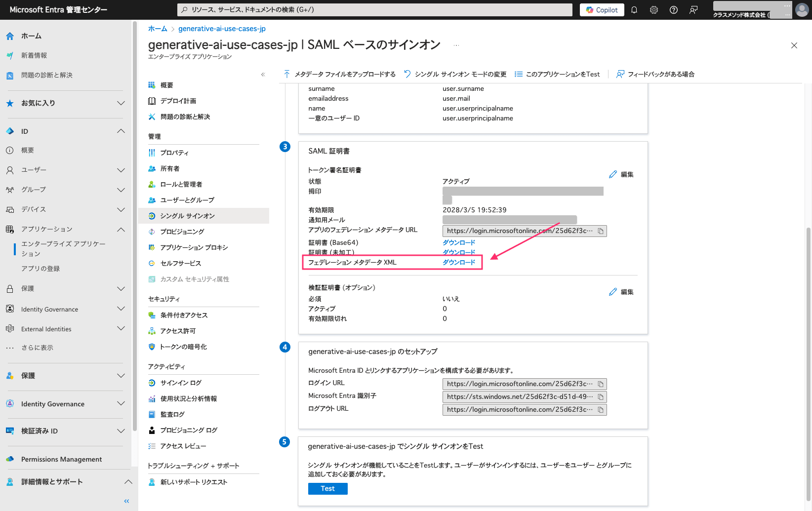Click generative-ai-use-cases-jp breadcrumb
Viewport: 812px width, 511px height.
pos(222,29)
